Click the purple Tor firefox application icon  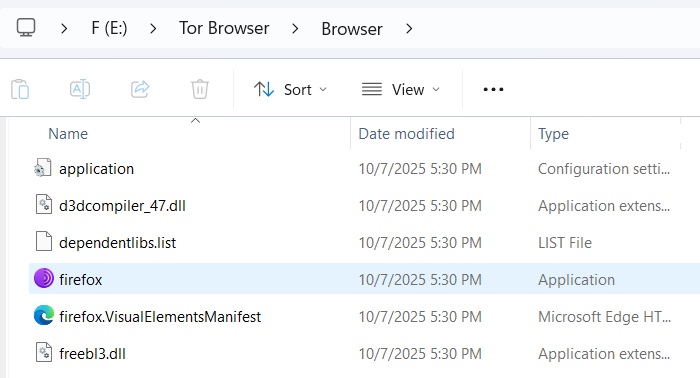tap(44, 278)
